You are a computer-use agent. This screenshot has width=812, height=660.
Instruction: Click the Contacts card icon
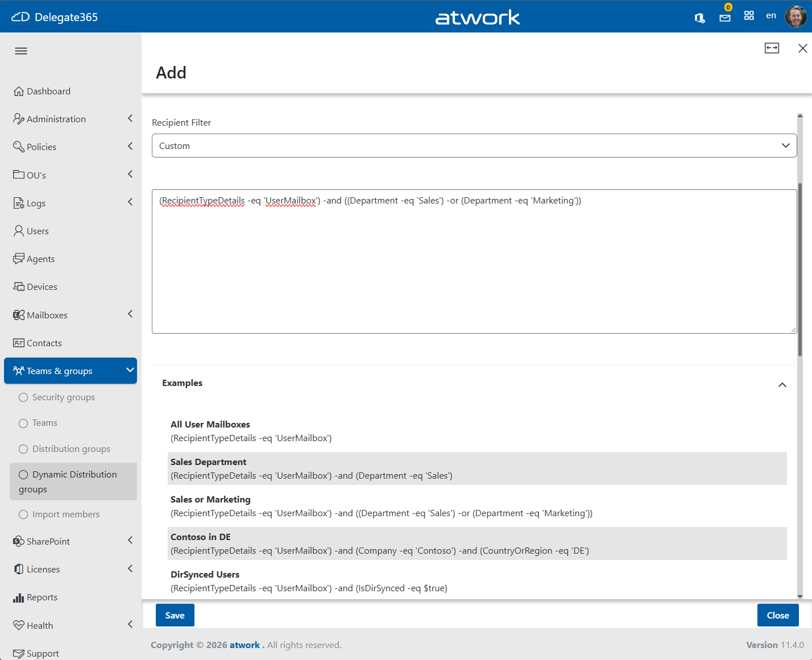[x=19, y=343]
